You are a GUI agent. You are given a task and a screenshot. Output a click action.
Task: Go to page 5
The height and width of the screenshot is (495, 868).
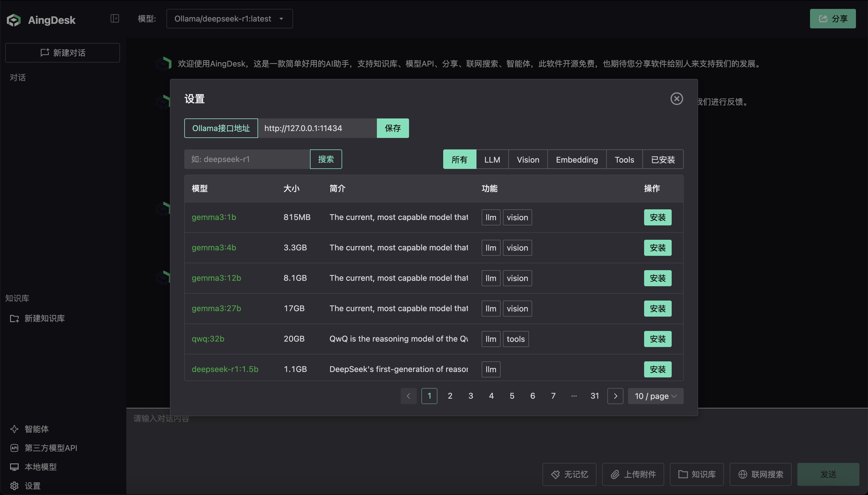click(x=512, y=396)
